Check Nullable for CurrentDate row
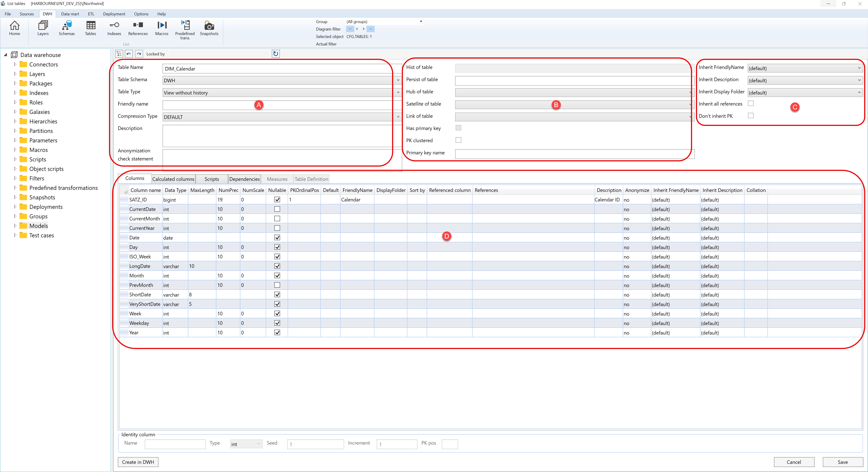This screenshot has height=472, width=868. [x=277, y=209]
